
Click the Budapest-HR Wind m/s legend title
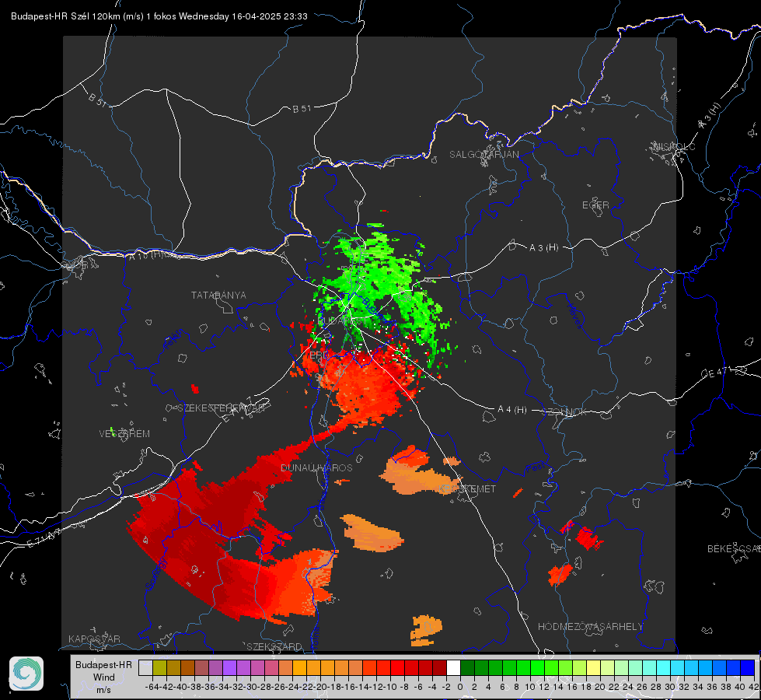pos(103,677)
